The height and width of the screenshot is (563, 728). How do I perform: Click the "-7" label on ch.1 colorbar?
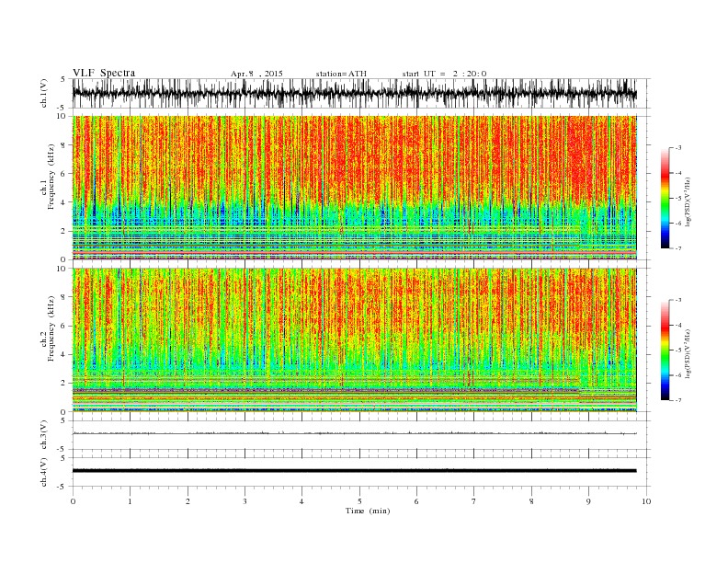[x=678, y=248]
